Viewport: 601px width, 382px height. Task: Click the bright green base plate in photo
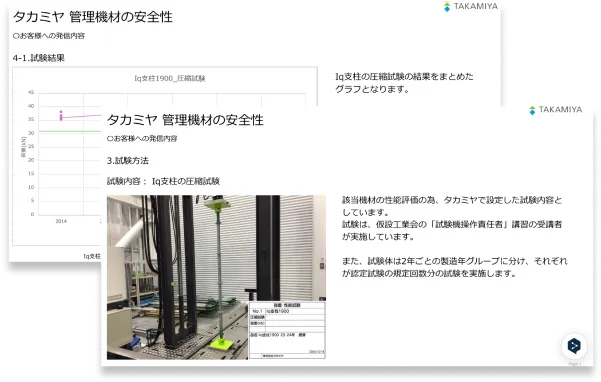point(222,343)
